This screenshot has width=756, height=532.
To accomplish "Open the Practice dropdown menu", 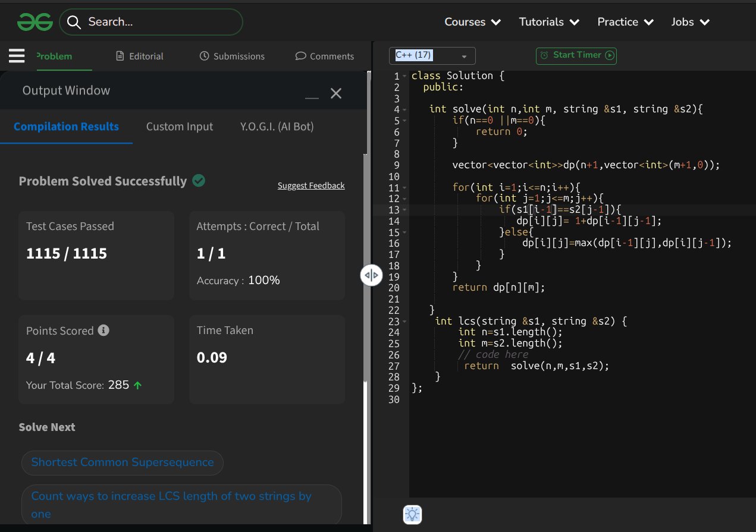I will 625,22.
